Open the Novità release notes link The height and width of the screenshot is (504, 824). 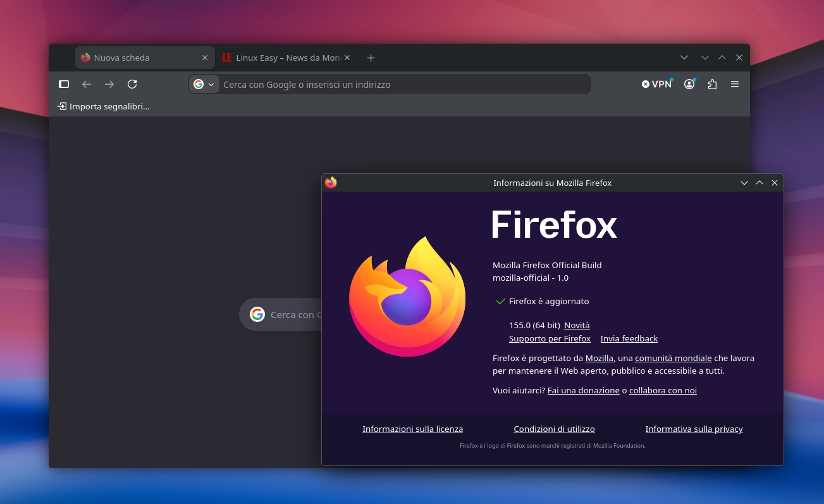click(577, 325)
